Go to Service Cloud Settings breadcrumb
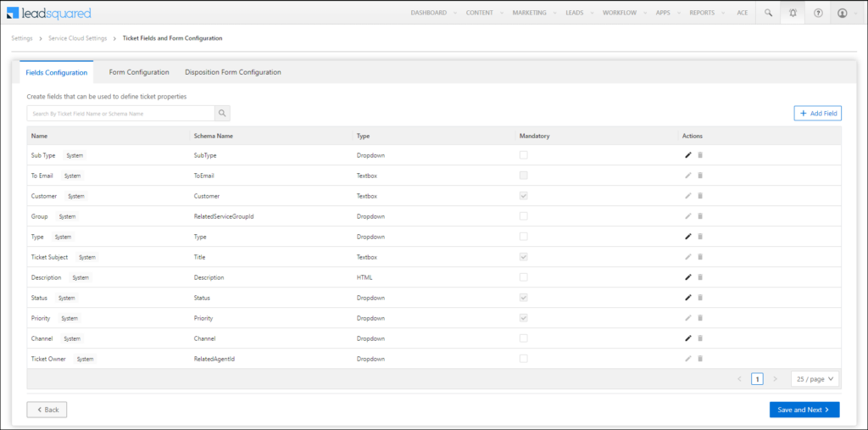 (78, 38)
